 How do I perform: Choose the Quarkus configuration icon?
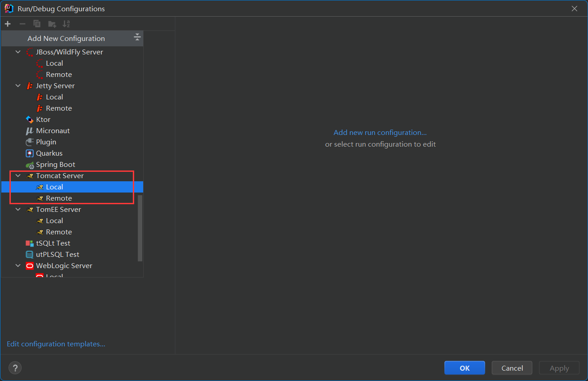(x=30, y=153)
